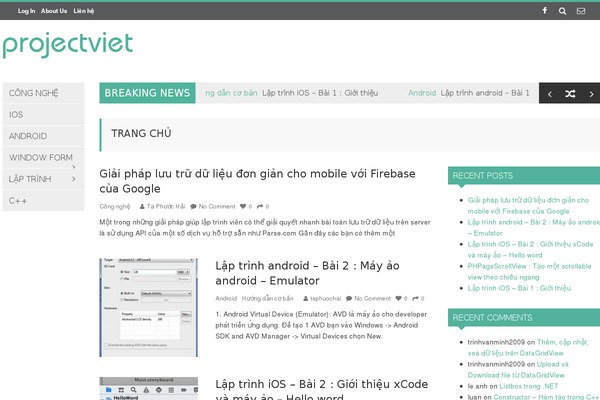Click No Comment on Firebase post
The image size is (600, 400).
[x=217, y=206]
